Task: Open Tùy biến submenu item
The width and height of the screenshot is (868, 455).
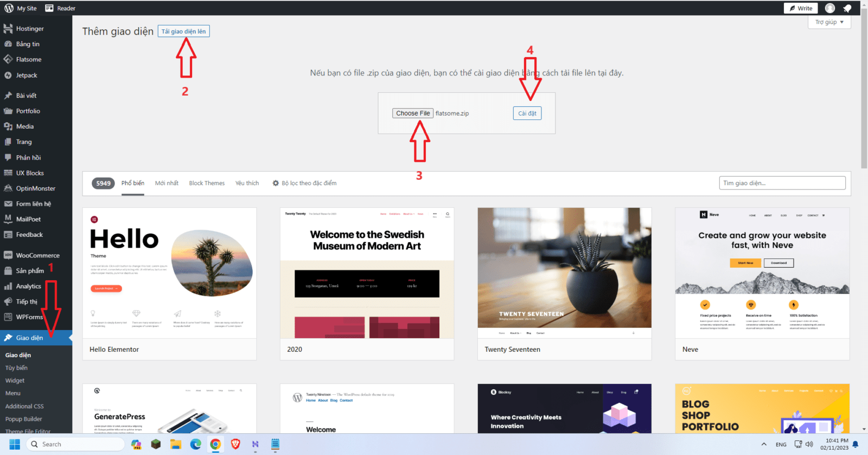Action: click(x=16, y=368)
